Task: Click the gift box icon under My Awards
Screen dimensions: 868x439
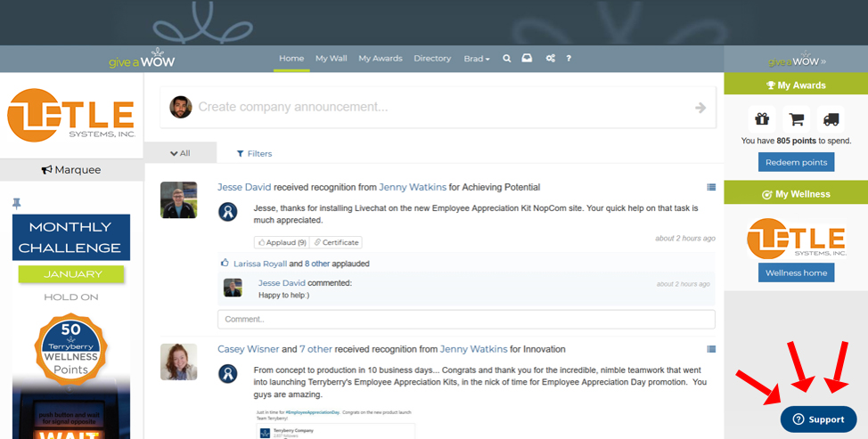Action: (x=762, y=118)
